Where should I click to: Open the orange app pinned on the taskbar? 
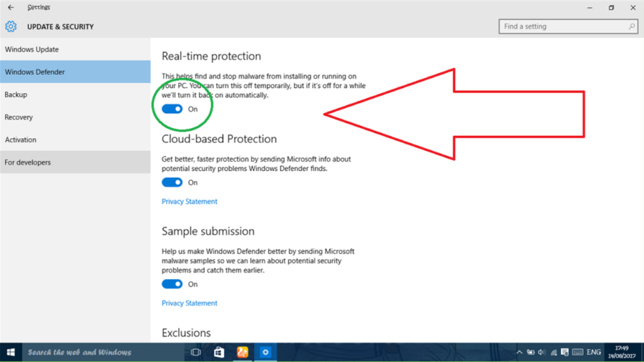(x=242, y=352)
